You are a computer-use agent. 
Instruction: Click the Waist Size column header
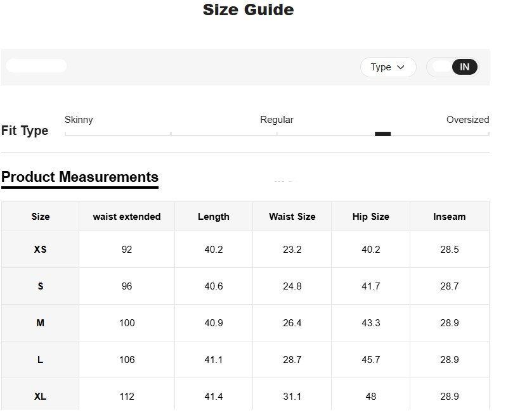click(292, 216)
